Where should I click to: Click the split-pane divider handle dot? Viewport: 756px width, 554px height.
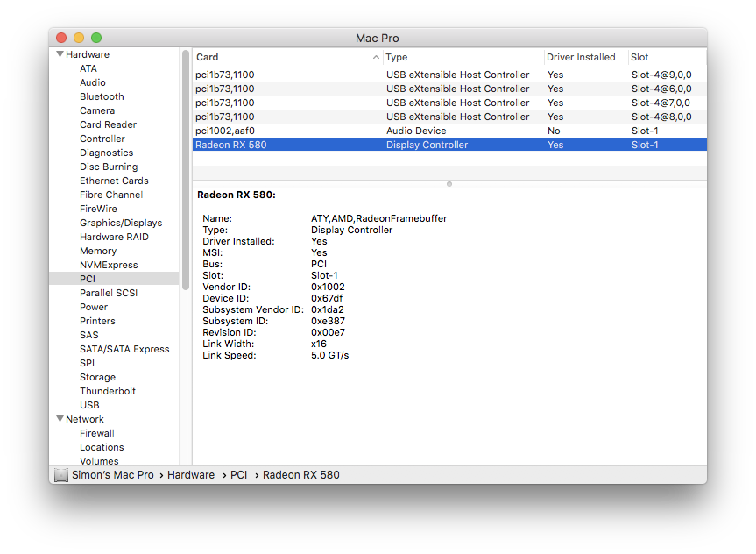pos(449,184)
